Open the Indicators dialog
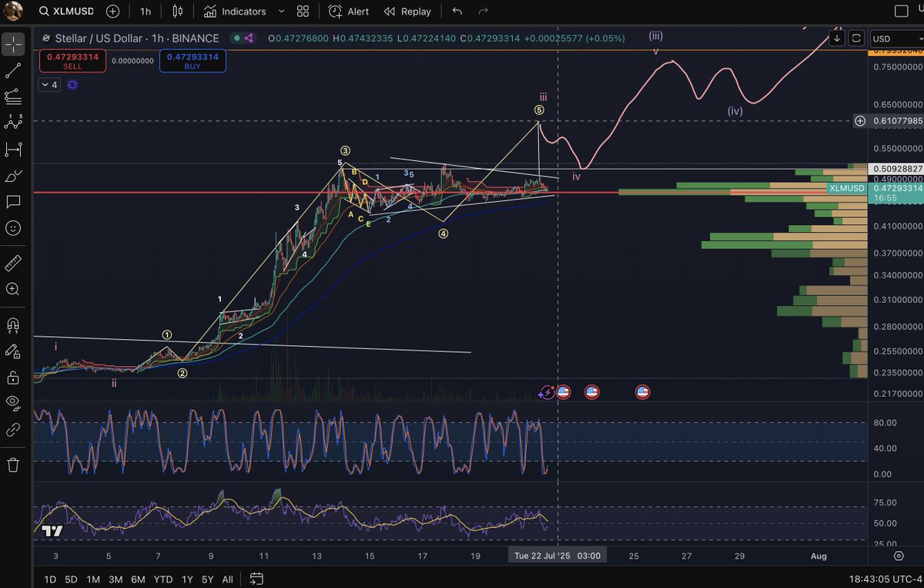The height and width of the screenshot is (588, 924). click(x=236, y=12)
